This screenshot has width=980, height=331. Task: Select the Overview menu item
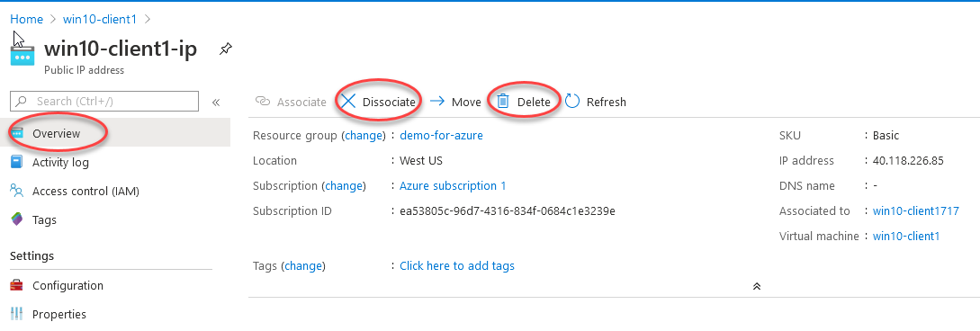(x=115, y=133)
